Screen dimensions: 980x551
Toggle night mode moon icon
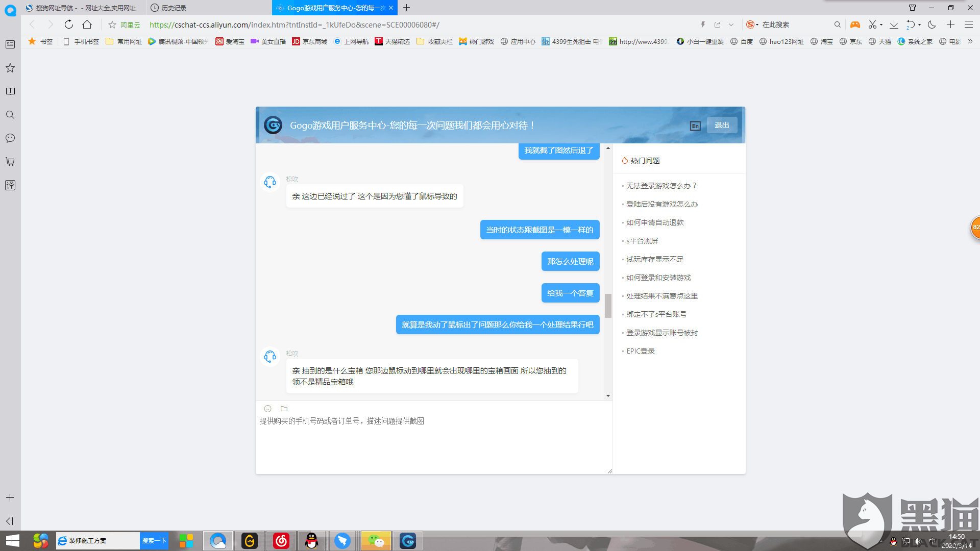pos(932,24)
